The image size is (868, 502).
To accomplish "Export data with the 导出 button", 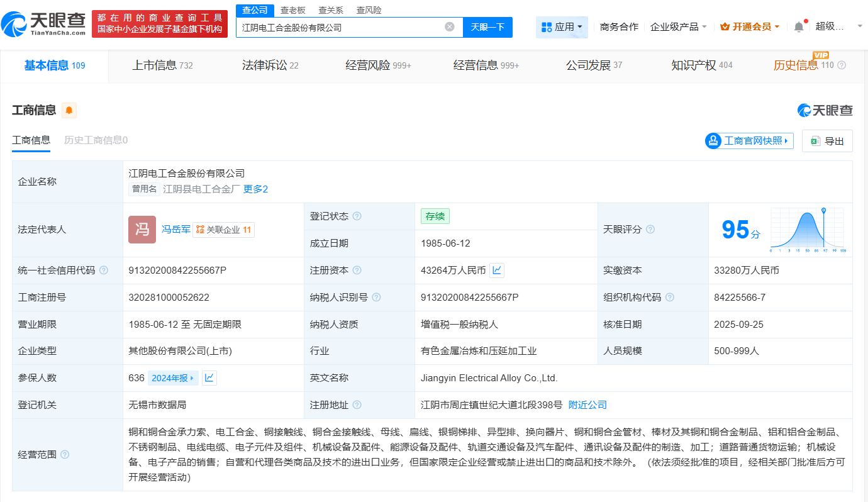I will [827, 141].
